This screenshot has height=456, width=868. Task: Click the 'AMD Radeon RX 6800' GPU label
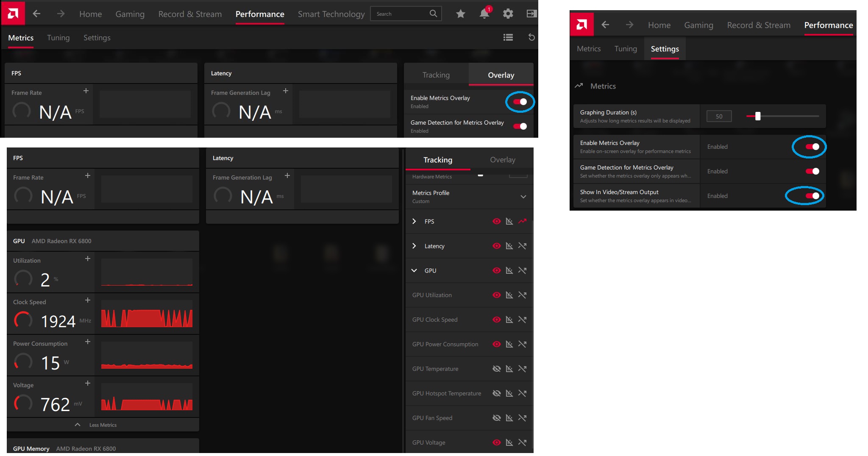[61, 241]
